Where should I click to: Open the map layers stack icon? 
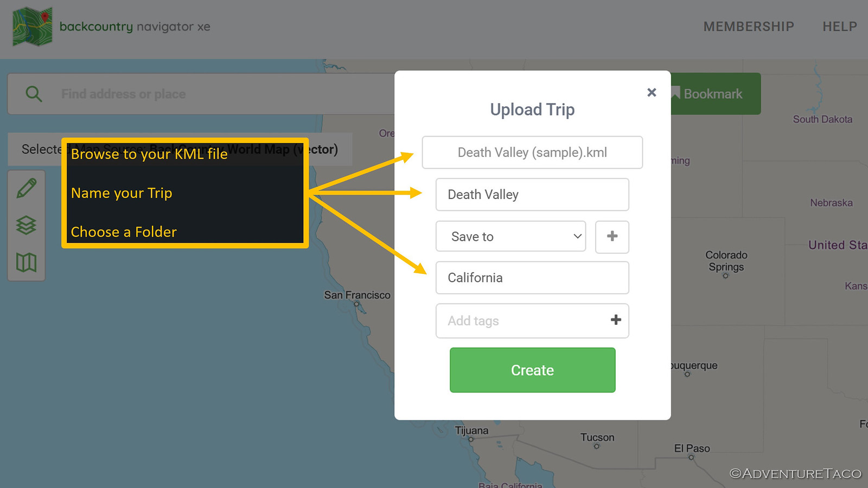tap(26, 225)
